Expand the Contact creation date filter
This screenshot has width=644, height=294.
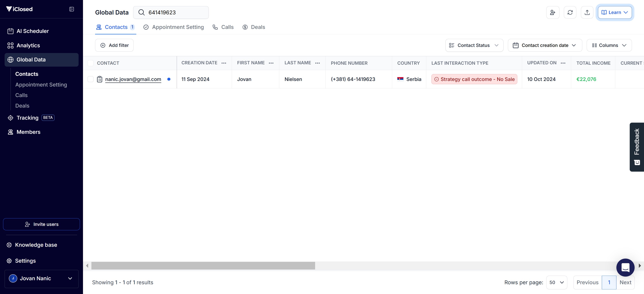[x=545, y=45]
